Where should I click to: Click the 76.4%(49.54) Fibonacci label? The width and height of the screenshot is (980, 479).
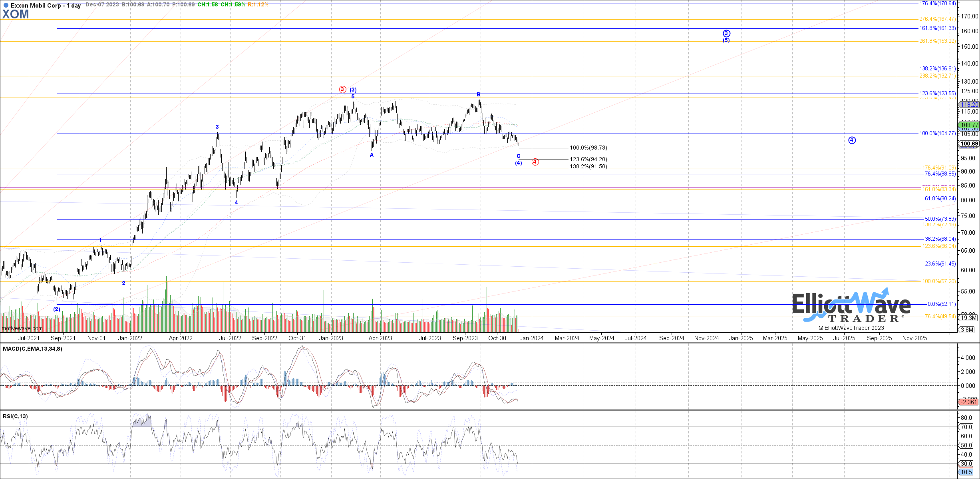pos(940,317)
